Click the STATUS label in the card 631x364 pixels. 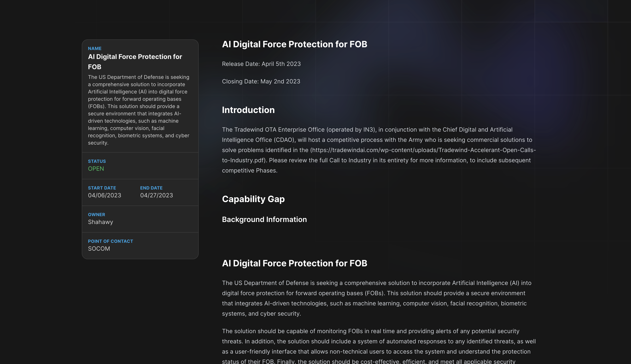(x=97, y=161)
